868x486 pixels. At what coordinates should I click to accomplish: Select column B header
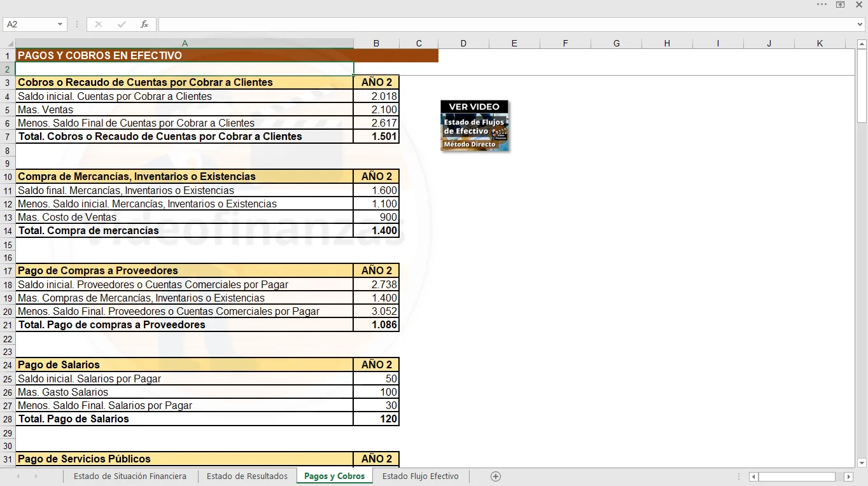pos(376,43)
